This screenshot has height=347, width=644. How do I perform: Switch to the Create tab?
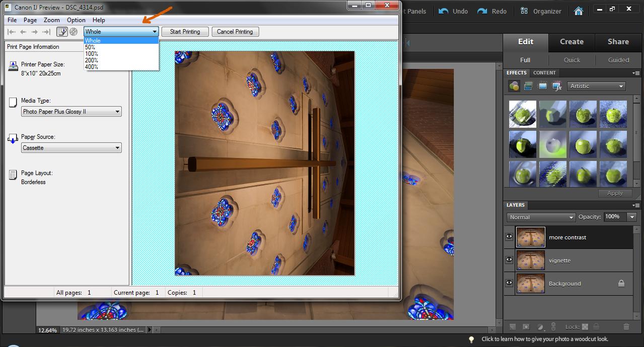pos(571,42)
